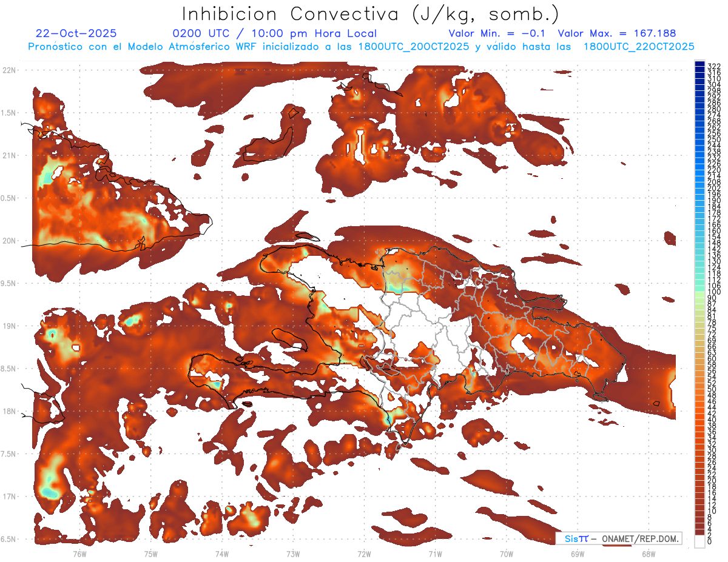The height and width of the screenshot is (562, 728).
Task: Click the colorbar value 202
Action: pos(713,188)
